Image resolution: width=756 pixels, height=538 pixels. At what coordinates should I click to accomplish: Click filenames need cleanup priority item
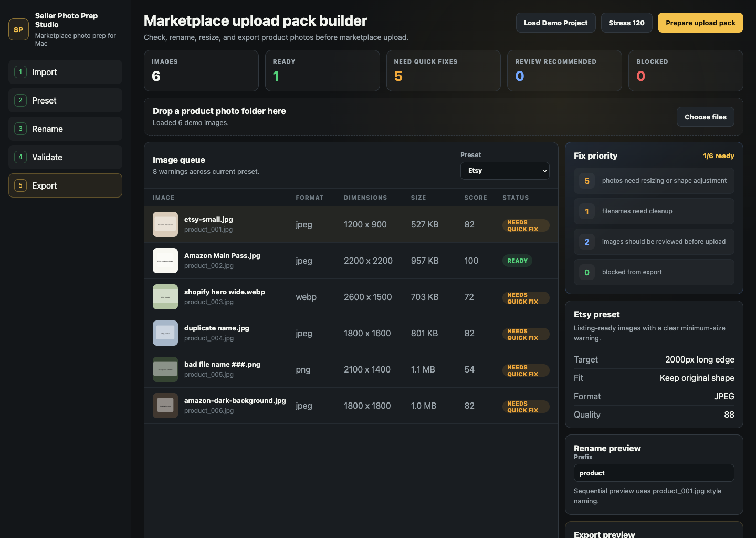(x=654, y=211)
